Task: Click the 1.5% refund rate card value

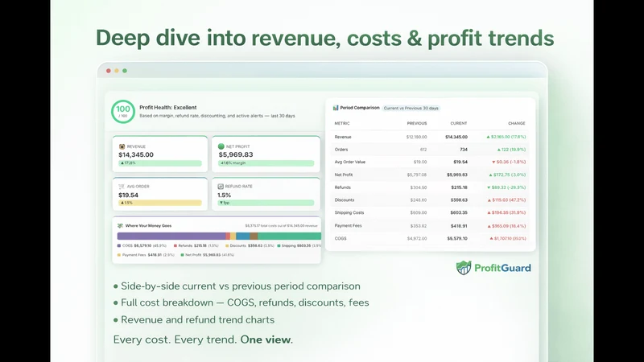Action: [225, 195]
